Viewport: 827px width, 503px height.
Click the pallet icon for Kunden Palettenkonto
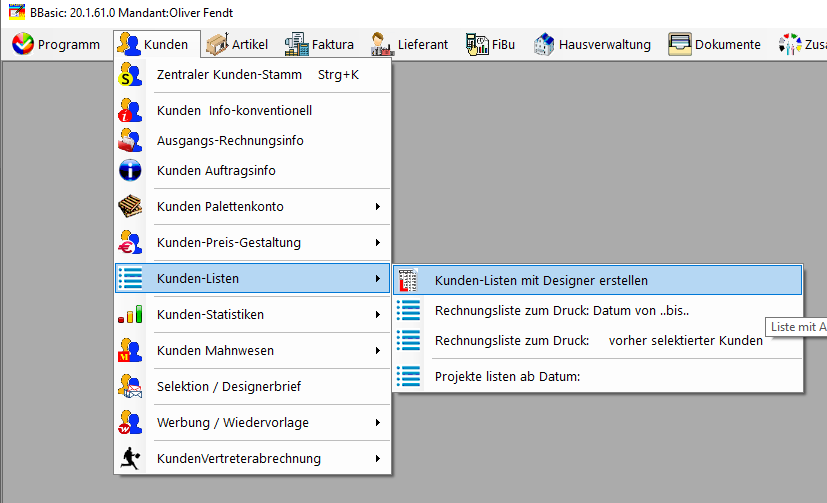pyautogui.click(x=130, y=206)
